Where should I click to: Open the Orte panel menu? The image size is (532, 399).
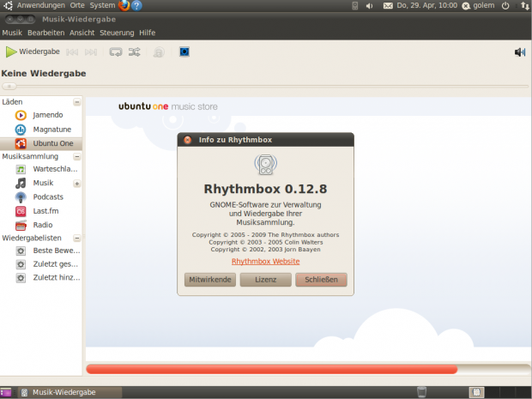point(77,5)
